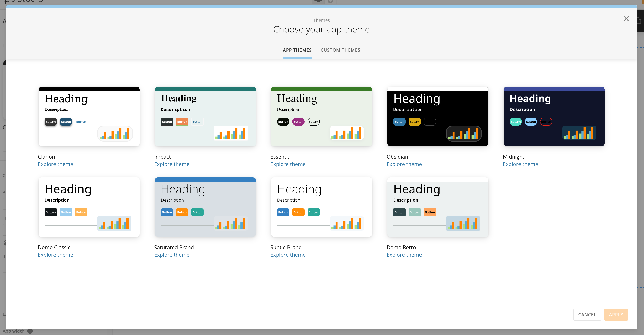Click Explore theme under Saturated Brand
644x335 pixels.
click(172, 255)
